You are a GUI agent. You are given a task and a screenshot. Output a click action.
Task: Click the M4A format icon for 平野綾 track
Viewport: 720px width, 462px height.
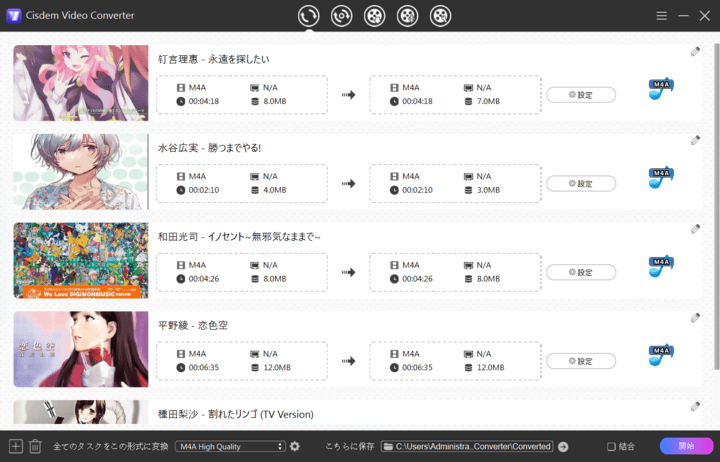click(x=660, y=354)
